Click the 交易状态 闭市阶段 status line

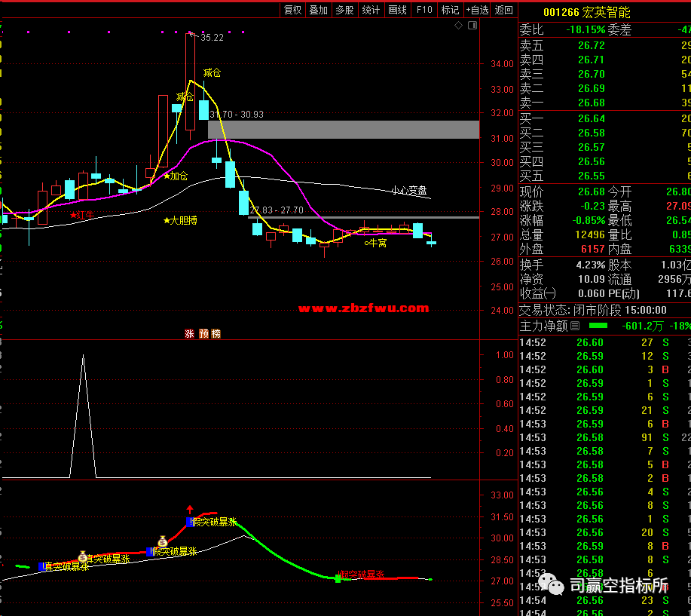tap(593, 310)
